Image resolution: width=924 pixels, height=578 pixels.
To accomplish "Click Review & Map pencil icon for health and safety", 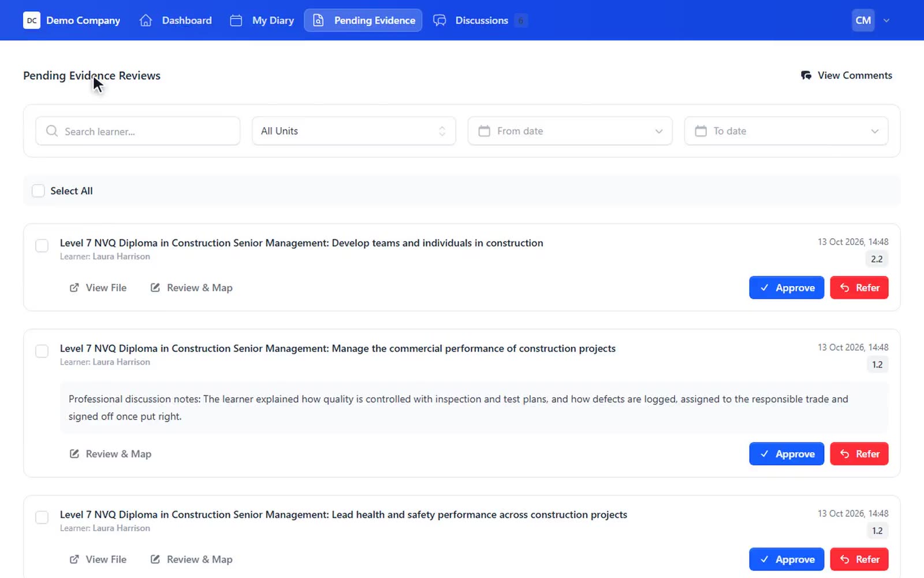I will tap(155, 559).
